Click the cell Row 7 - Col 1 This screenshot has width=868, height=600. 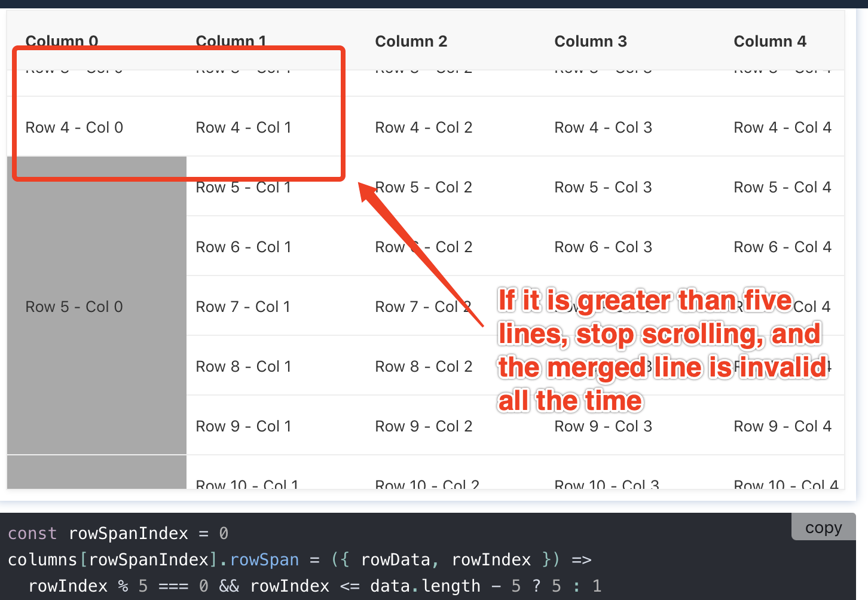tap(243, 306)
